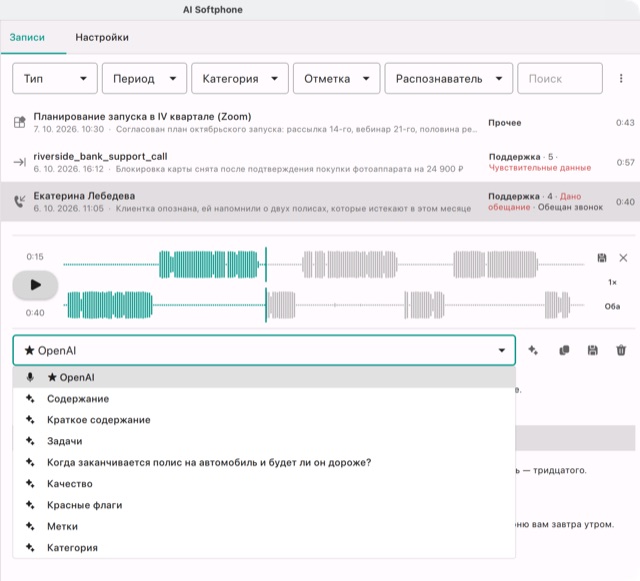Image resolution: width=640 pixels, height=581 pixels.
Task: Click the Поиск search field
Action: (x=560, y=78)
